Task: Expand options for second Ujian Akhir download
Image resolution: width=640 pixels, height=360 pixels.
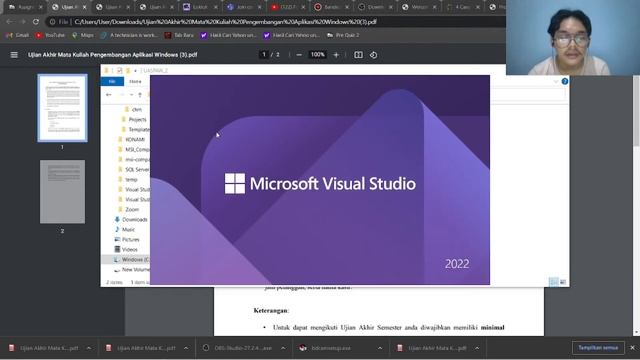Action: click(186, 348)
